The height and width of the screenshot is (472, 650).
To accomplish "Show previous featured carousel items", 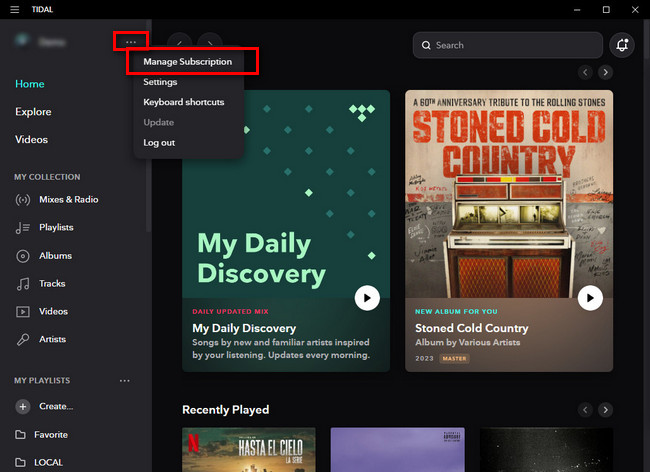I will tap(585, 73).
